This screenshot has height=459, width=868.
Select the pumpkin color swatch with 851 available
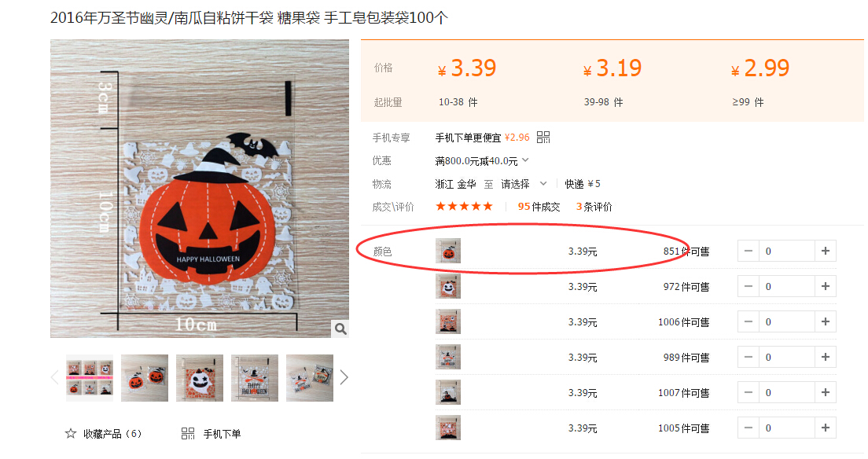tap(448, 251)
